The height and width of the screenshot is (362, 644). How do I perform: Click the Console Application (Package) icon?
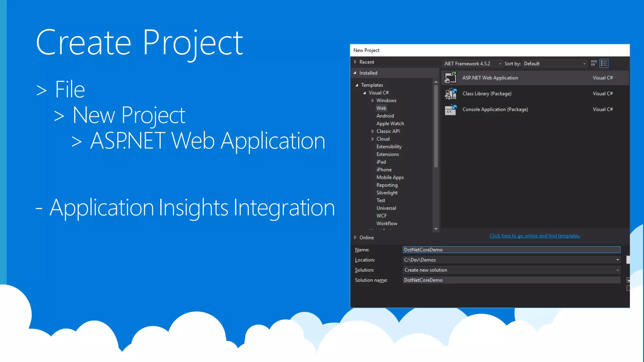451,109
